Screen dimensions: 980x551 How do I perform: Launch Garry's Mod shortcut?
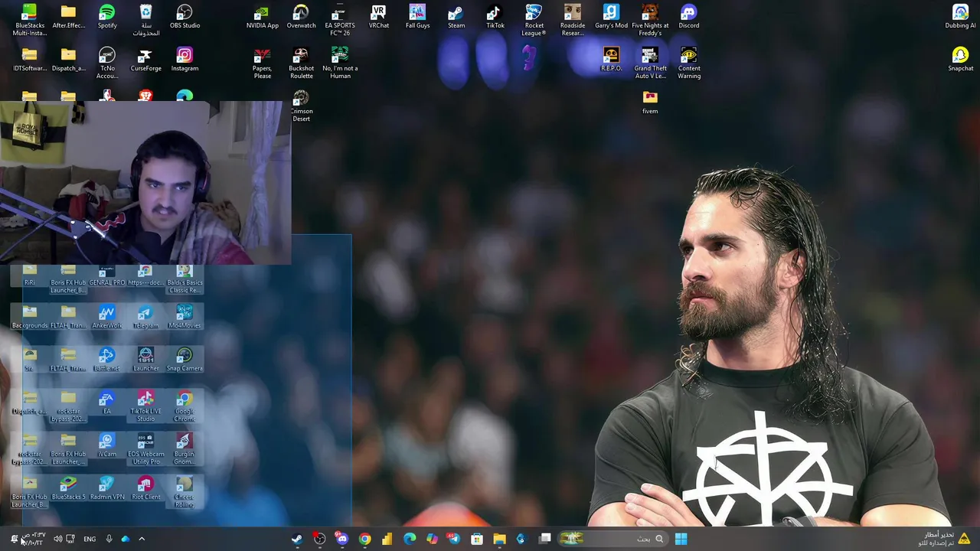tap(611, 17)
